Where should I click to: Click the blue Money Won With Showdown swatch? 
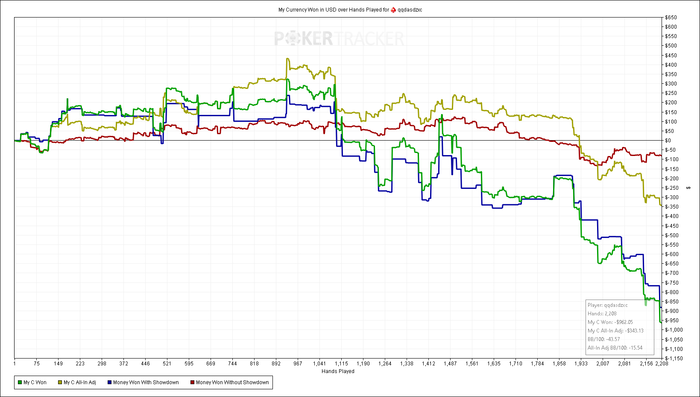pos(109,382)
